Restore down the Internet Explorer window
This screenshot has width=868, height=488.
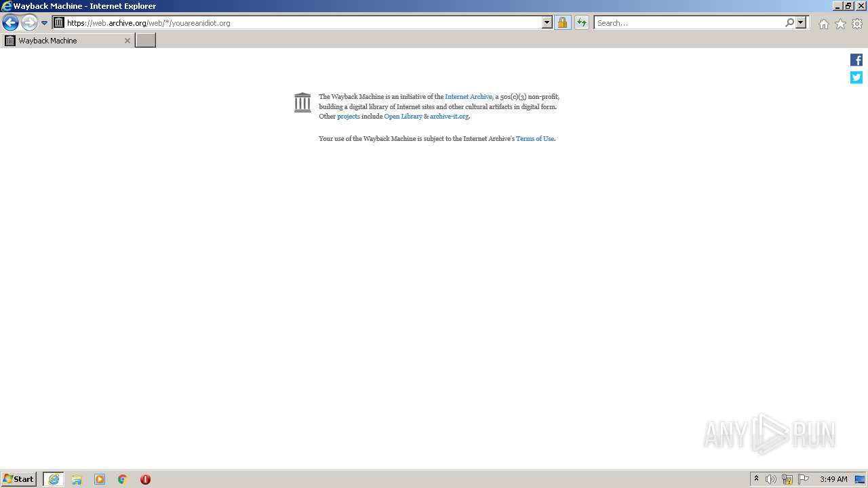click(x=848, y=6)
